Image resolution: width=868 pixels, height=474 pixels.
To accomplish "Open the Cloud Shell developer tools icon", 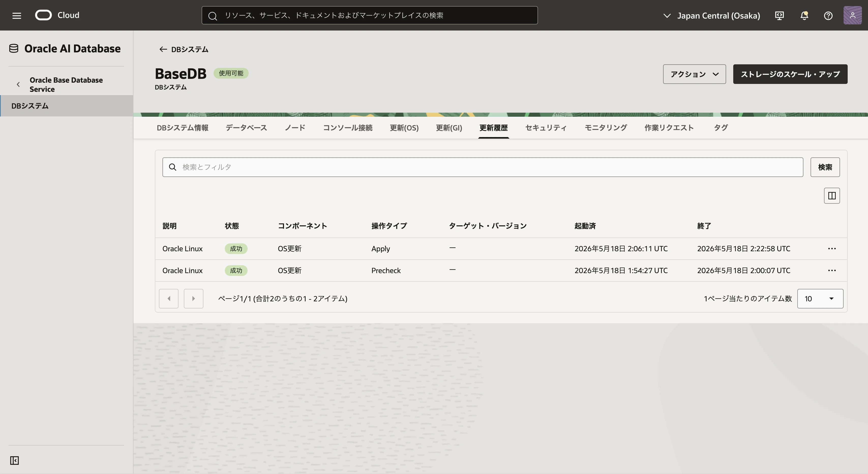I will [779, 16].
